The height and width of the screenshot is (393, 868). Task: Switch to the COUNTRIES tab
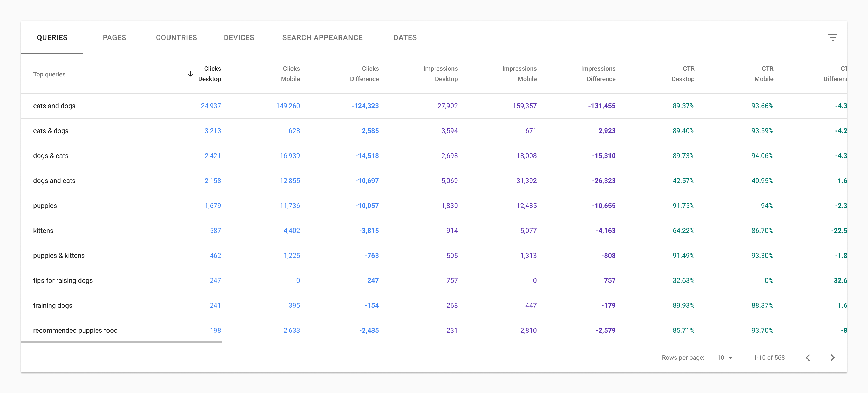click(x=176, y=38)
